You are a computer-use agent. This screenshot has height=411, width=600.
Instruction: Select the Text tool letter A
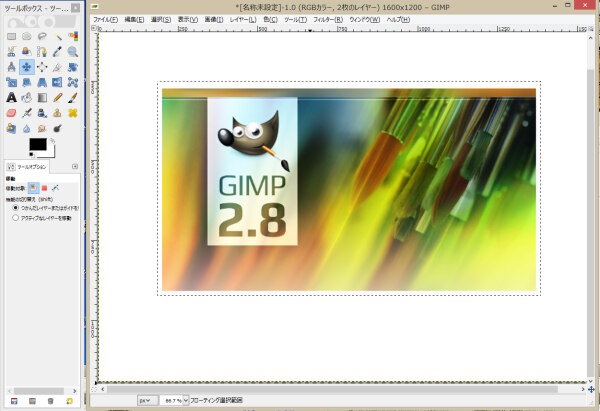pyautogui.click(x=11, y=98)
